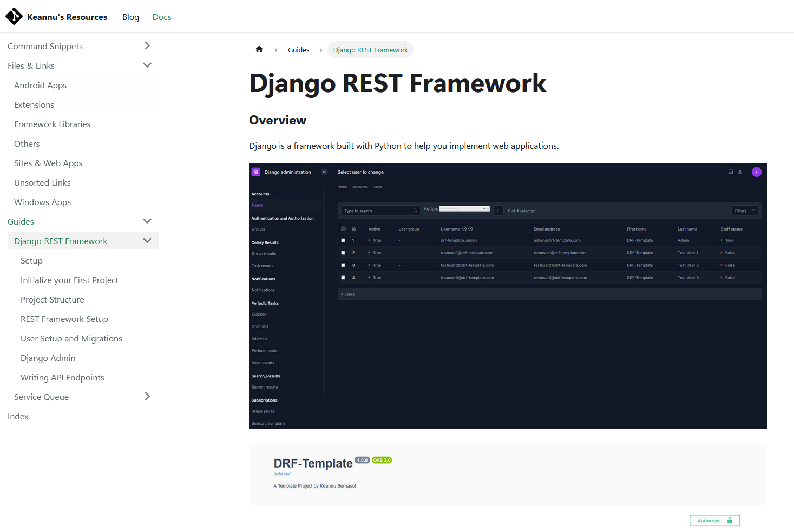Click the green OAS 3.0 badge
The height and width of the screenshot is (532, 794).
tap(382, 460)
